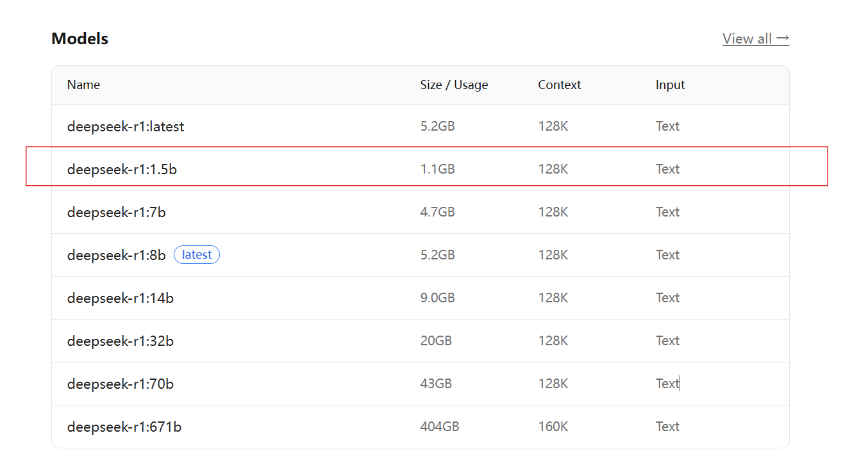Click the Models section heading

(x=79, y=38)
